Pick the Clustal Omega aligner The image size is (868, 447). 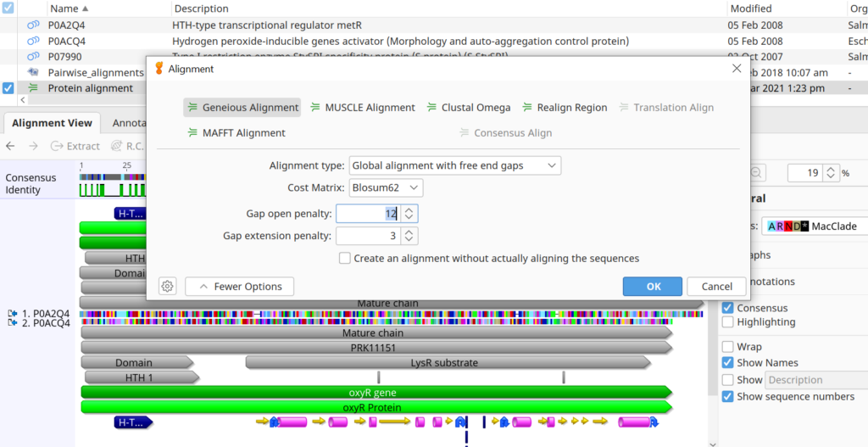(x=468, y=108)
